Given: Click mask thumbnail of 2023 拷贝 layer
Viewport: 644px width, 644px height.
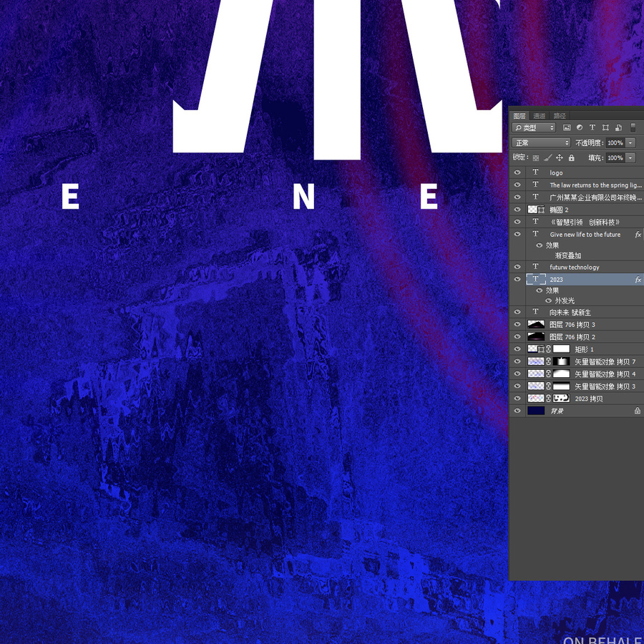Looking at the screenshot, I should point(561,398).
